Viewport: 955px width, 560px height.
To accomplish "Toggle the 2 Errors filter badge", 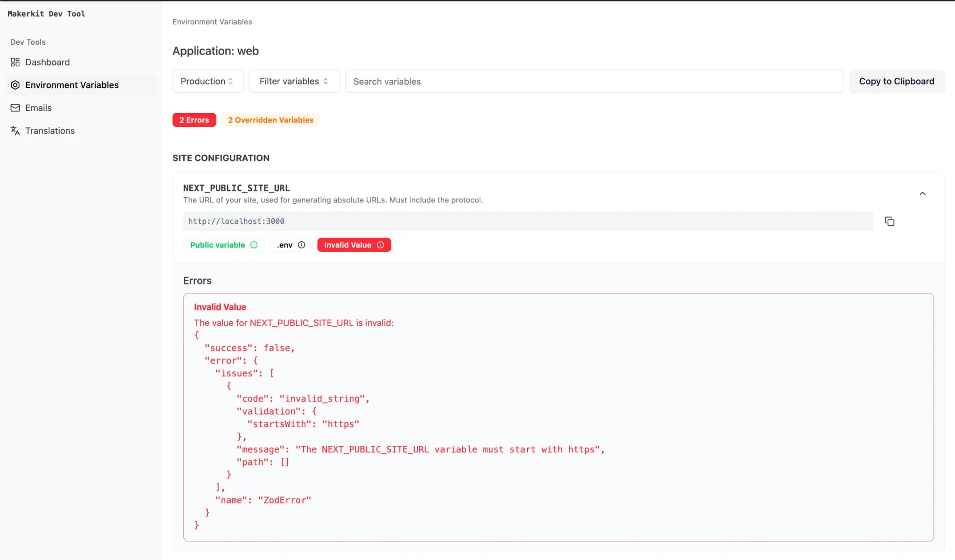I will 194,120.
